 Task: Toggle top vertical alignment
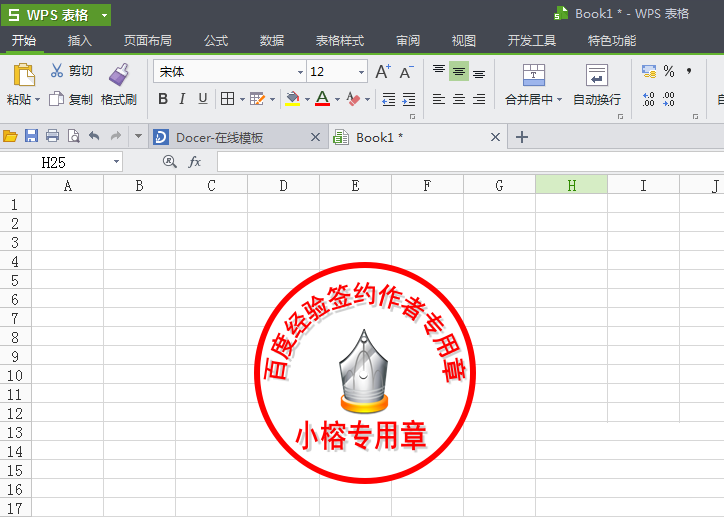439,71
